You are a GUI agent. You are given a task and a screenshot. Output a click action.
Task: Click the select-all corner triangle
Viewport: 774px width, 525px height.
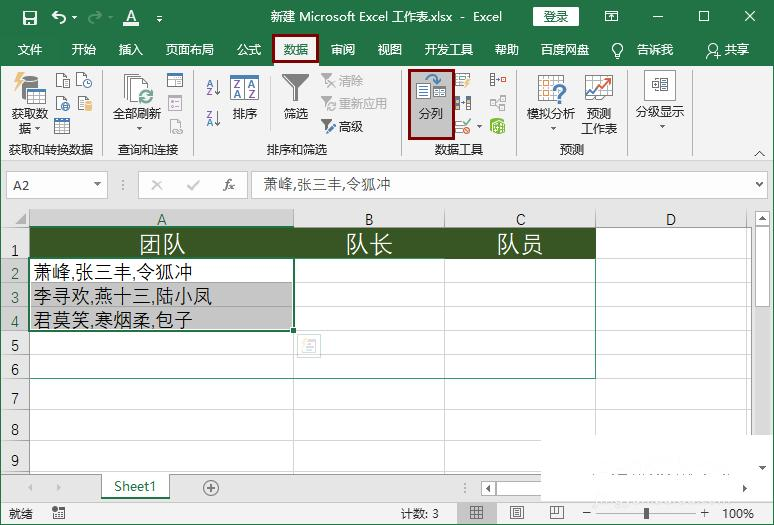[x=19, y=218]
